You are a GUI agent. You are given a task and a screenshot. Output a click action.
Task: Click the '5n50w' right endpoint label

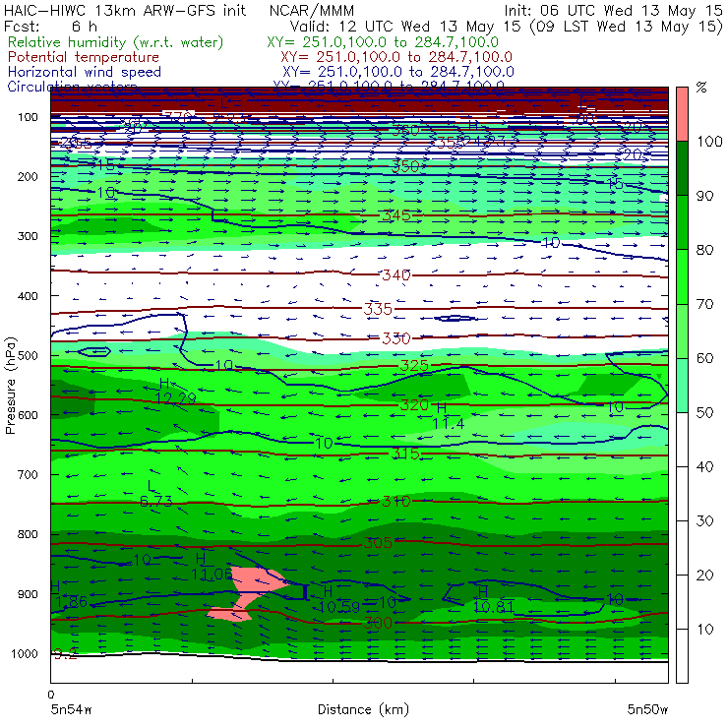[x=647, y=709]
